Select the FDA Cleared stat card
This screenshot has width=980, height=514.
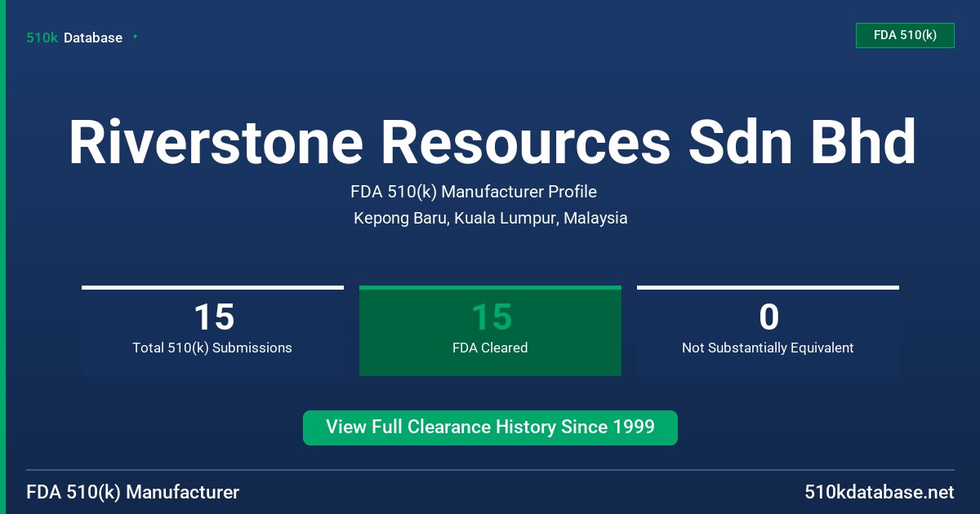coord(490,330)
